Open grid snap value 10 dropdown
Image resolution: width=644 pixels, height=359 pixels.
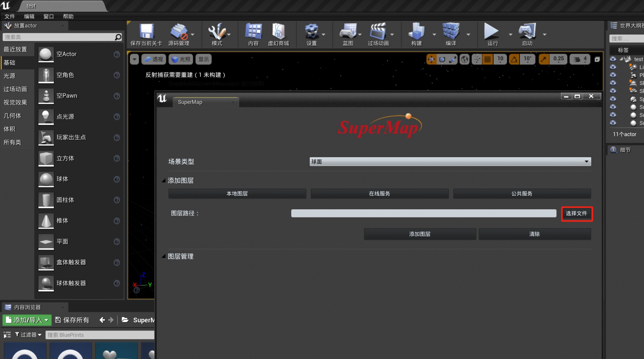click(x=500, y=59)
